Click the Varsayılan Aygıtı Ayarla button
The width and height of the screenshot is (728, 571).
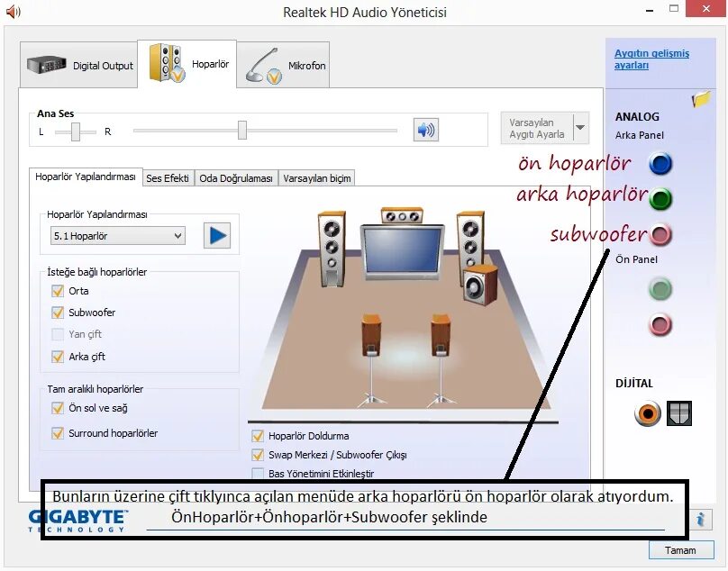tap(537, 128)
